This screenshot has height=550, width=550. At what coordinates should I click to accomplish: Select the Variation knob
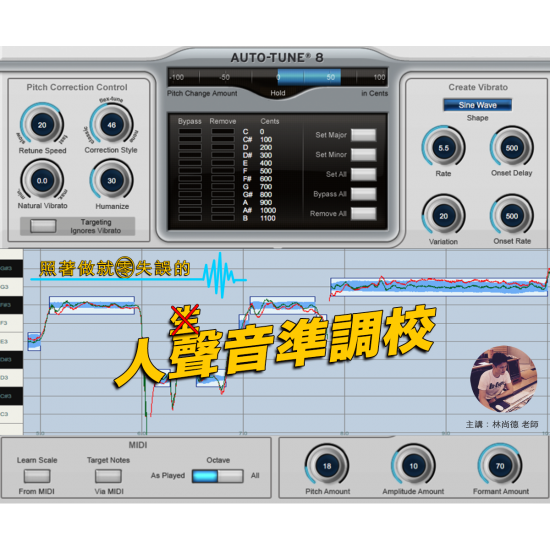(443, 216)
